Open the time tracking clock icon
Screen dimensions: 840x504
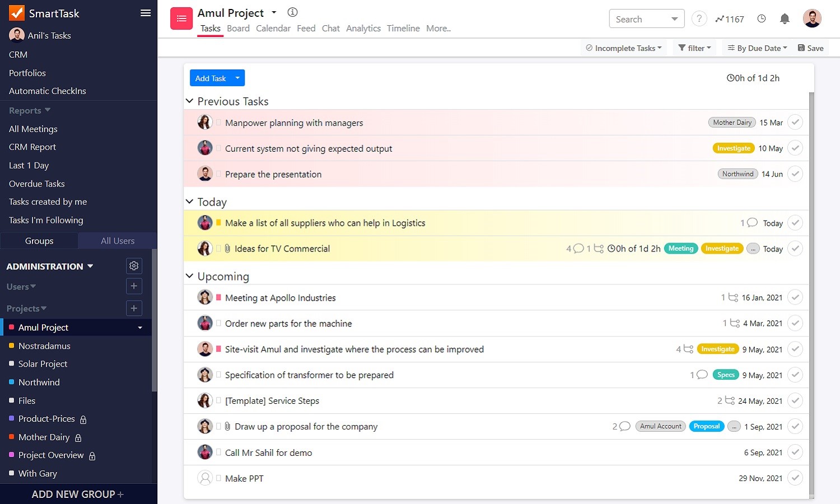click(762, 18)
